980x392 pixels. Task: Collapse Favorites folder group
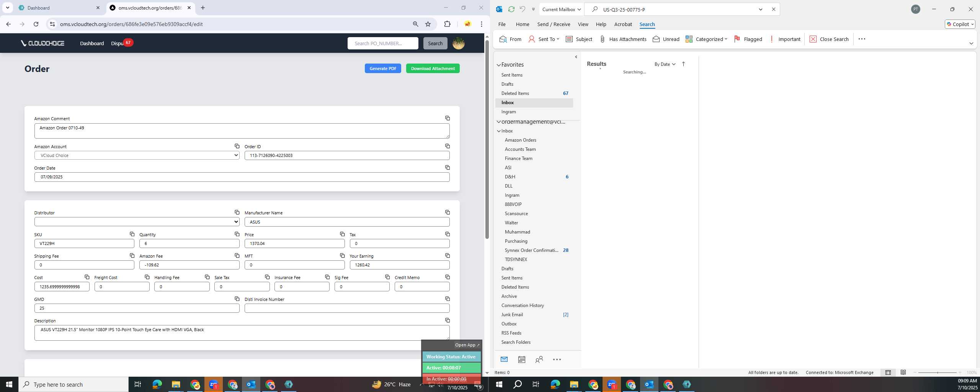(499, 65)
